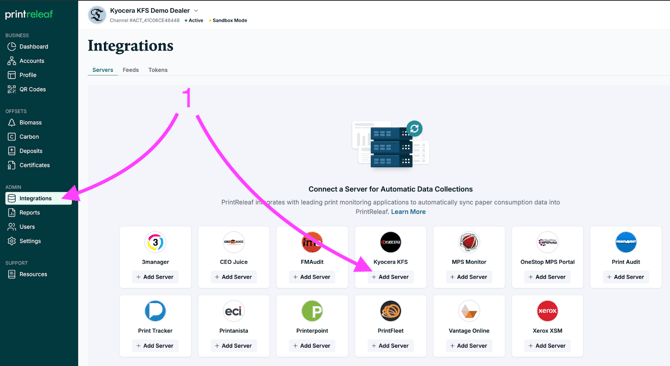Click the Users sidebar icon
Viewport: 670px width, 366px height.
pyautogui.click(x=12, y=227)
